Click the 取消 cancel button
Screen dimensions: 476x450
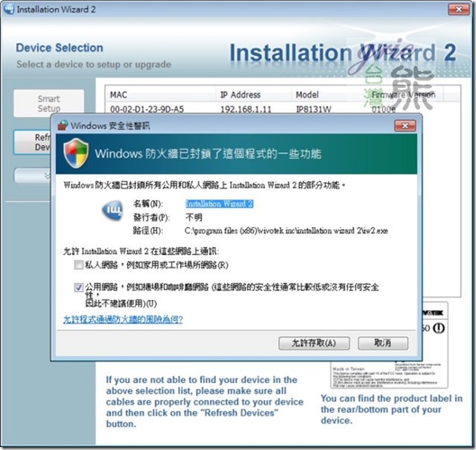383,343
